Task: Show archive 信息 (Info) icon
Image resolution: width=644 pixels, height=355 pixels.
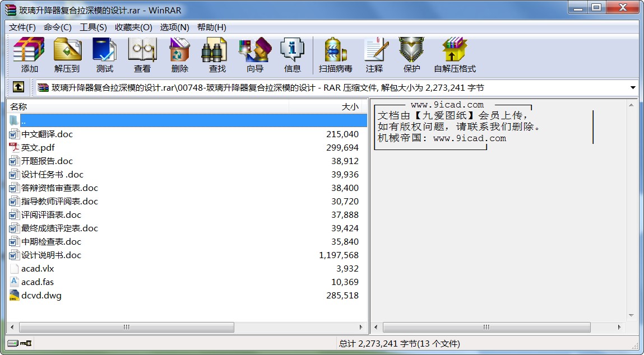Action: click(x=293, y=55)
